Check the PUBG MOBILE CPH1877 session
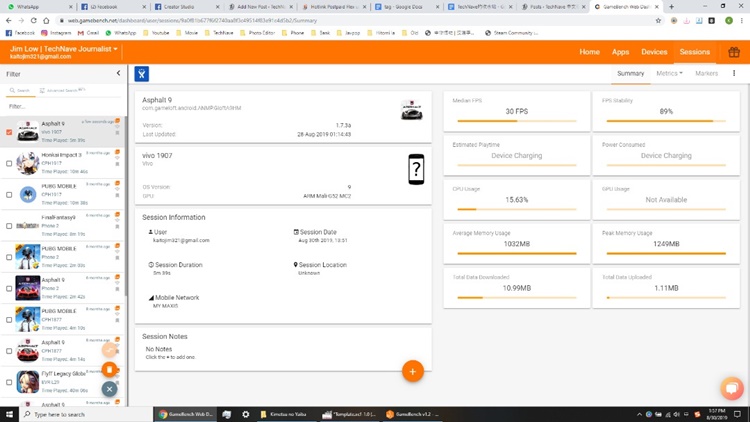This screenshot has height=422, width=750. pyautogui.click(x=9, y=320)
